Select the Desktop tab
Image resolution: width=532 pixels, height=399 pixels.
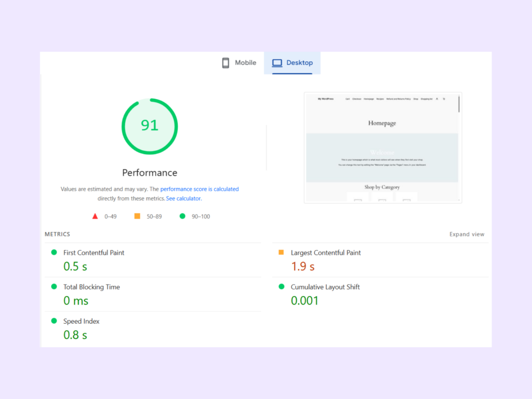click(x=292, y=62)
